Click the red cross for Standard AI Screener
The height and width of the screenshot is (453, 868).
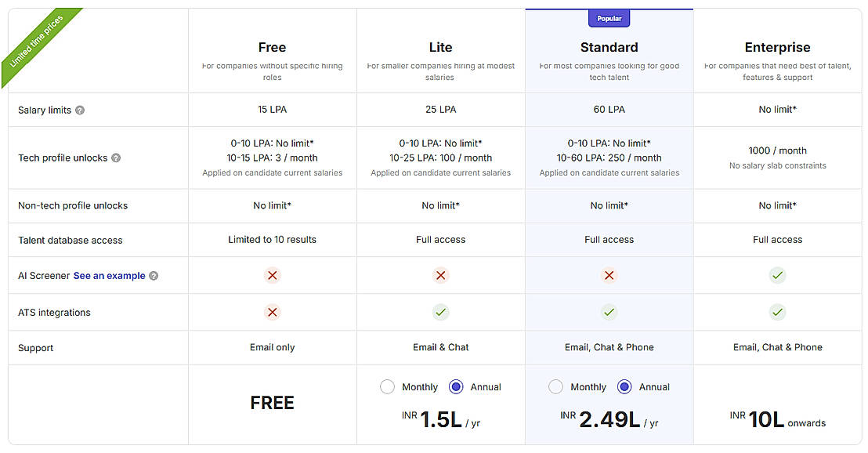tap(609, 276)
